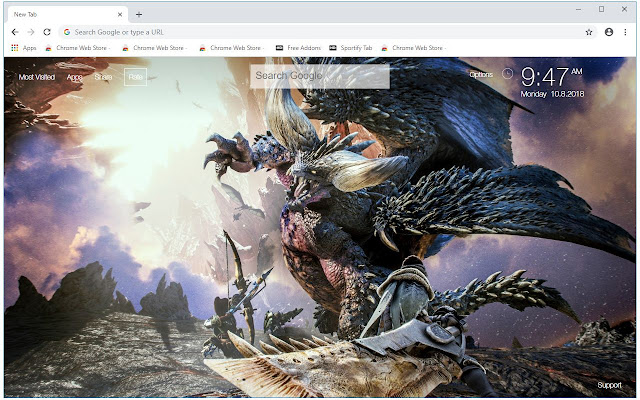Open the Chrome three-dot menu
Image resolution: width=640 pixels, height=400 pixels.
[625, 32]
